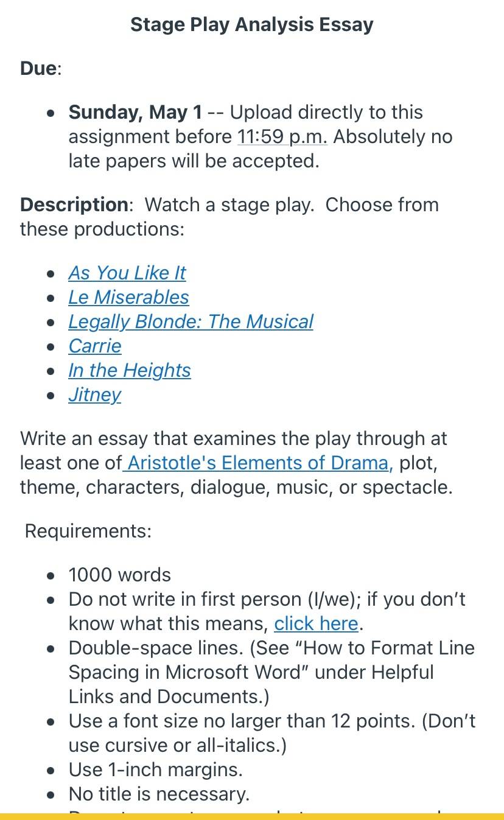
Task: Open Legally Blonde: The Musical link
Action: 191,321
